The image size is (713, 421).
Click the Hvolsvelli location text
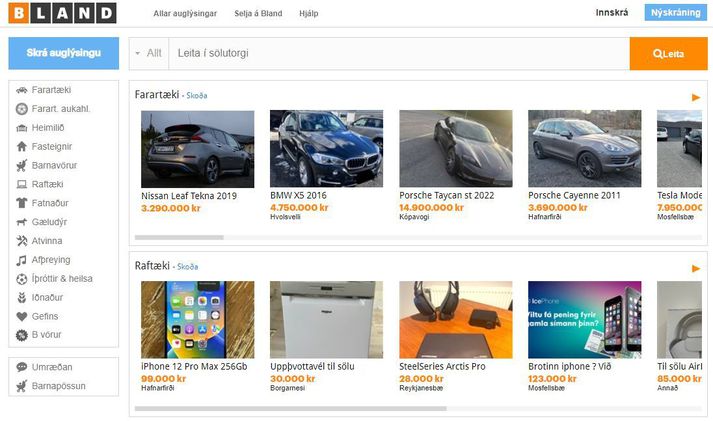pyautogui.click(x=285, y=217)
